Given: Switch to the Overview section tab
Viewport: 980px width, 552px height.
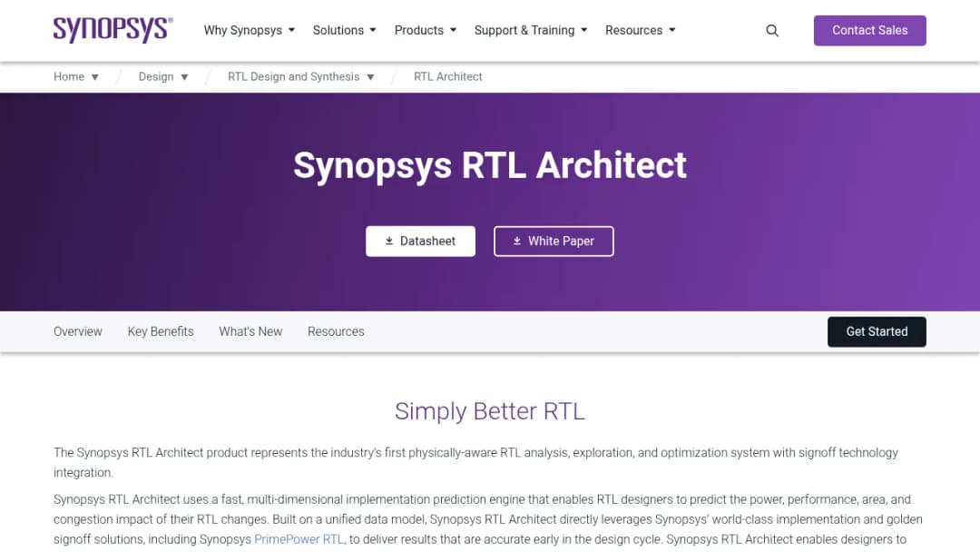Looking at the screenshot, I should (77, 332).
